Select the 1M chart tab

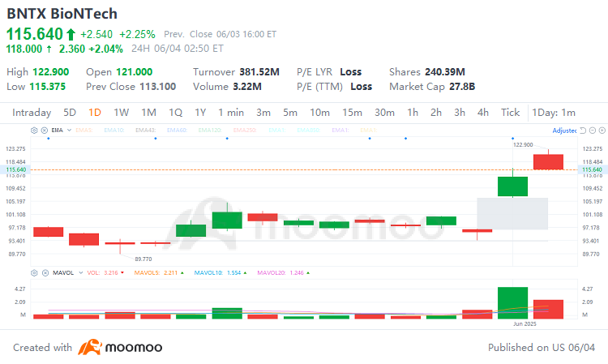click(x=148, y=113)
